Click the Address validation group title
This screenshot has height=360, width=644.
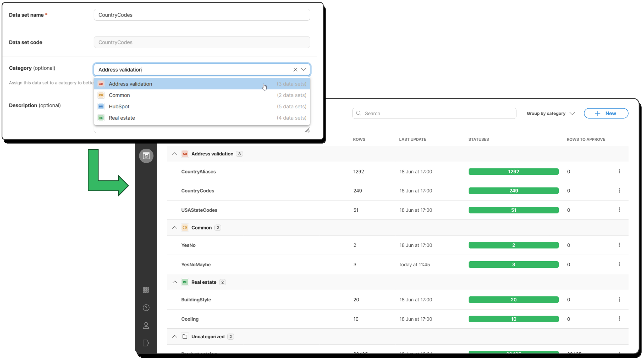tap(212, 154)
